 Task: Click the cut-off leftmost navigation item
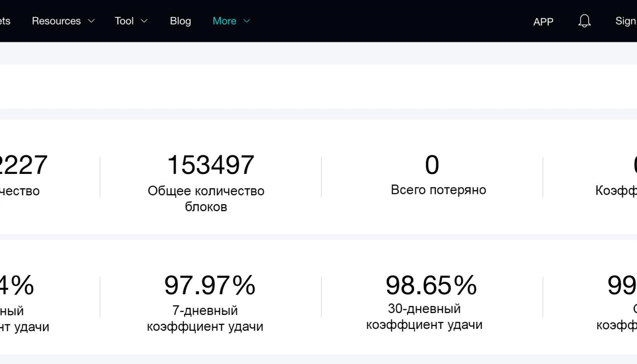pyautogui.click(x=5, y=21)
